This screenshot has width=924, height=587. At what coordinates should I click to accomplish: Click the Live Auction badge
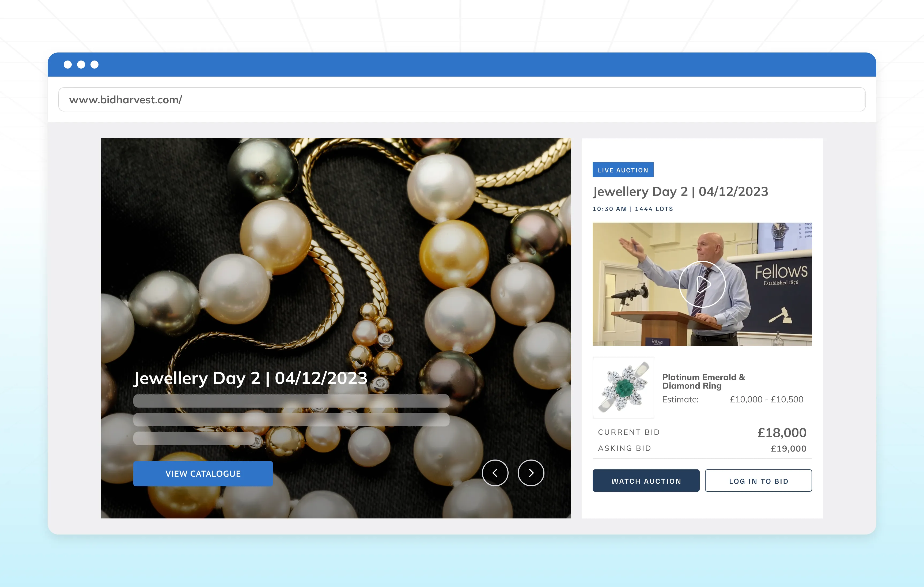pyautogui.click(x=623, y=170)
